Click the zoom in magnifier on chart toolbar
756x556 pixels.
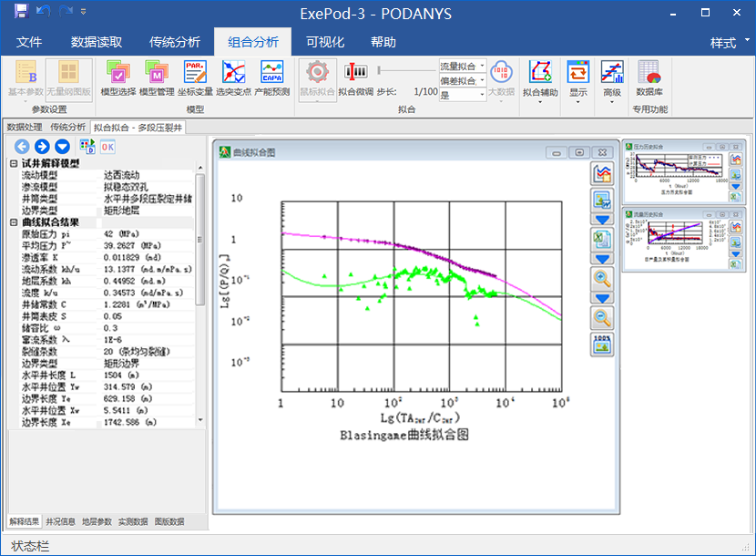click(x=601, y=278)
